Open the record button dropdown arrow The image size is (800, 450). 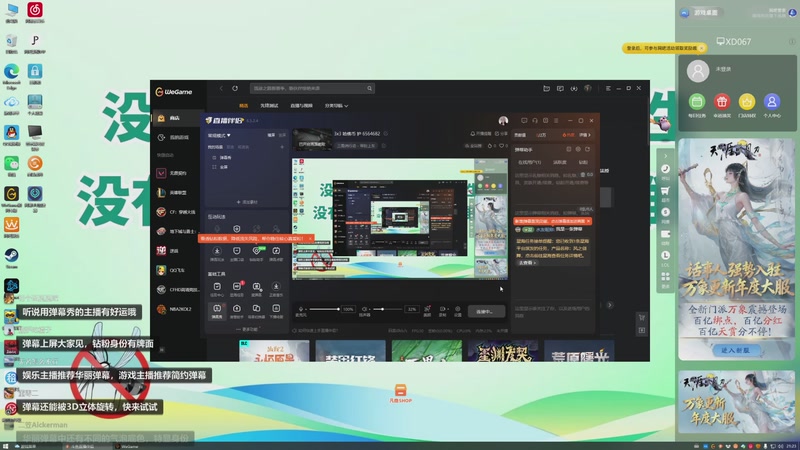click(x=448, y=309)
